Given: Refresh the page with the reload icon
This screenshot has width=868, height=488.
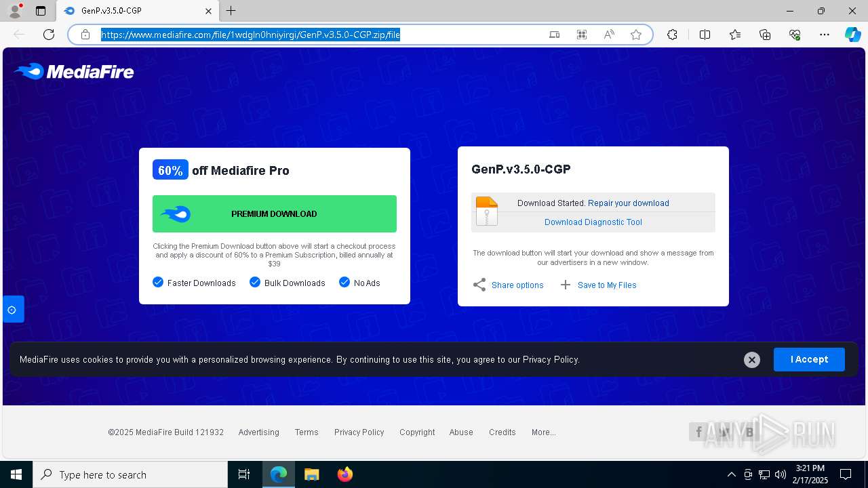Looking at the screenshot, I should click(x=49, y=35).
